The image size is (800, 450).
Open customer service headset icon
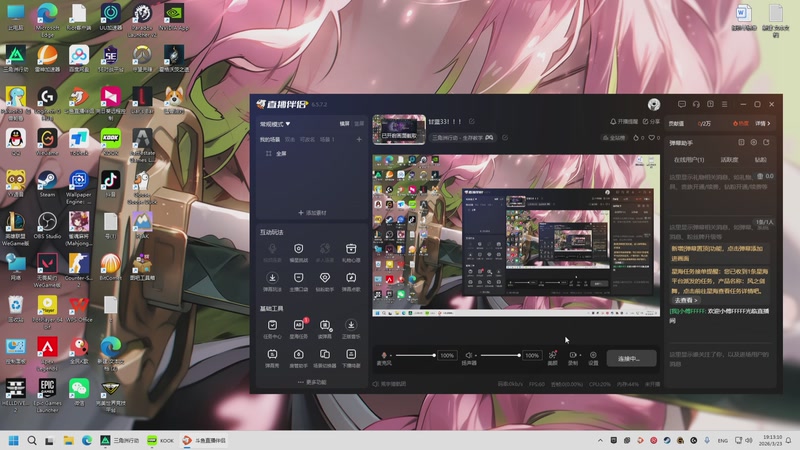tap(696, 104)
